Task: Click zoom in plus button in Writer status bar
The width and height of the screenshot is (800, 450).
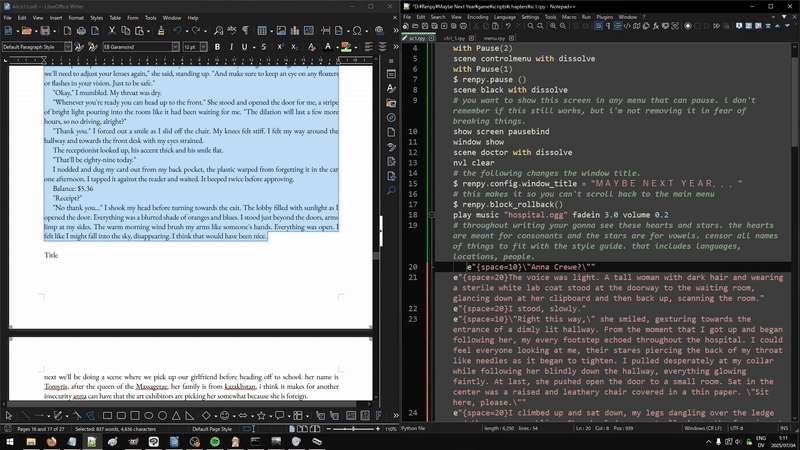Action: coord(378,429)
